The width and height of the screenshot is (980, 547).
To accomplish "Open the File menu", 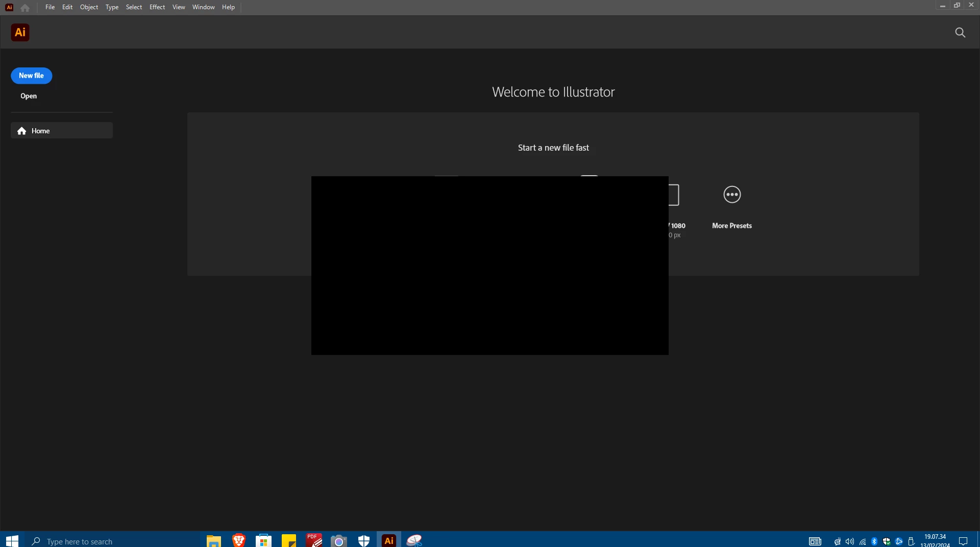I will [50, 7].
